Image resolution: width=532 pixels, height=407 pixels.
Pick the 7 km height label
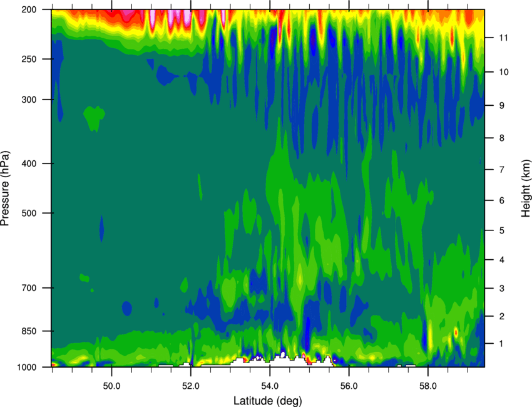pos(502,170)
